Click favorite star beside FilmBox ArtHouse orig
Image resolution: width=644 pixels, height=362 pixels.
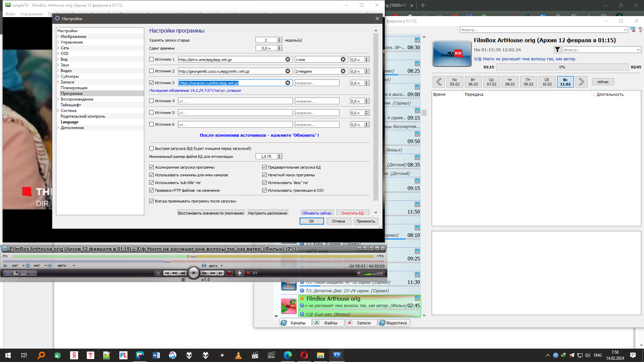click(x=302, y=298)
